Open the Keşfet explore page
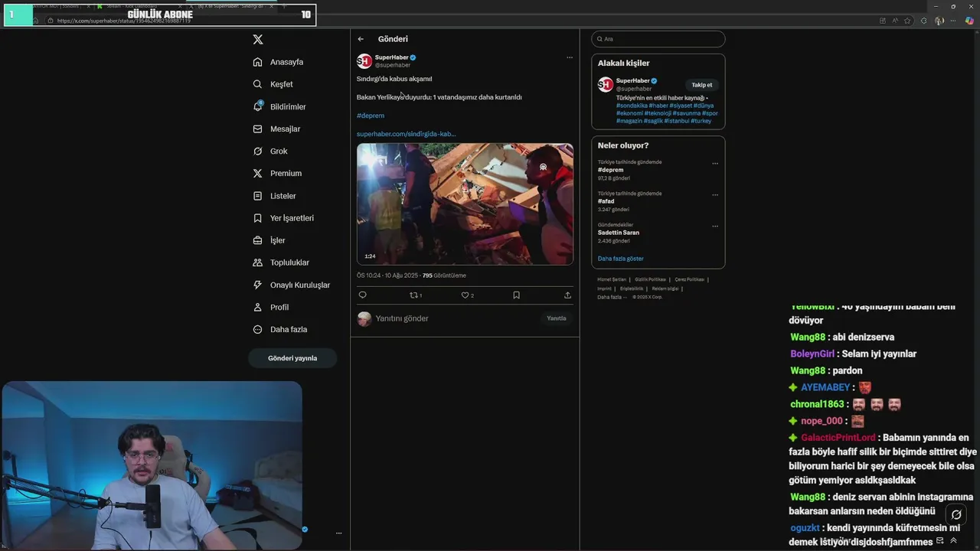The height and width of the screenshot is (551, 980). click(x=273, y=84)
